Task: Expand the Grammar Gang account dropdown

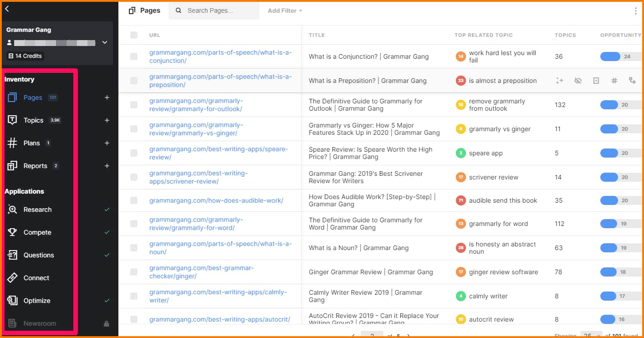Action: coord(105,42)
